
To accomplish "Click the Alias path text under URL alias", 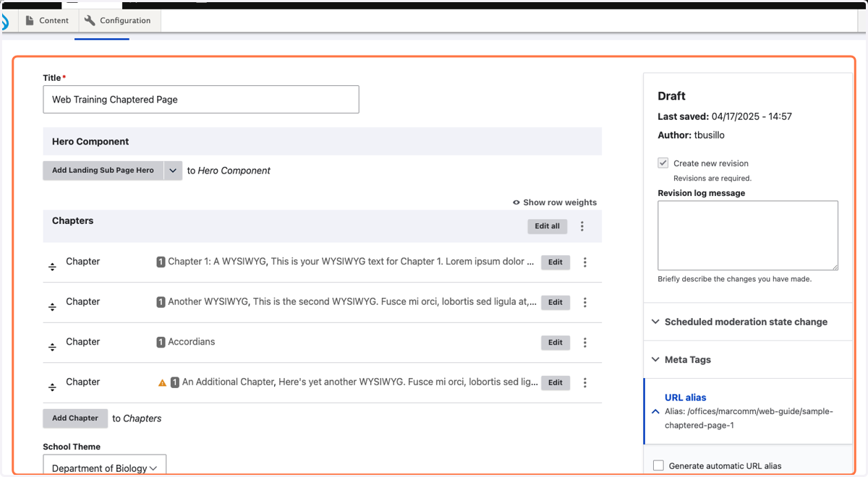I will point(749,418).
